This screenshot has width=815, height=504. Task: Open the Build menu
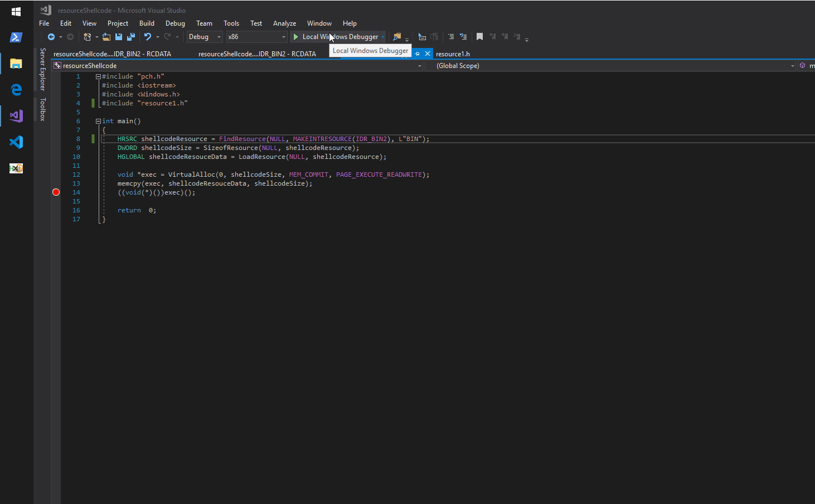[x=147, y=23]
